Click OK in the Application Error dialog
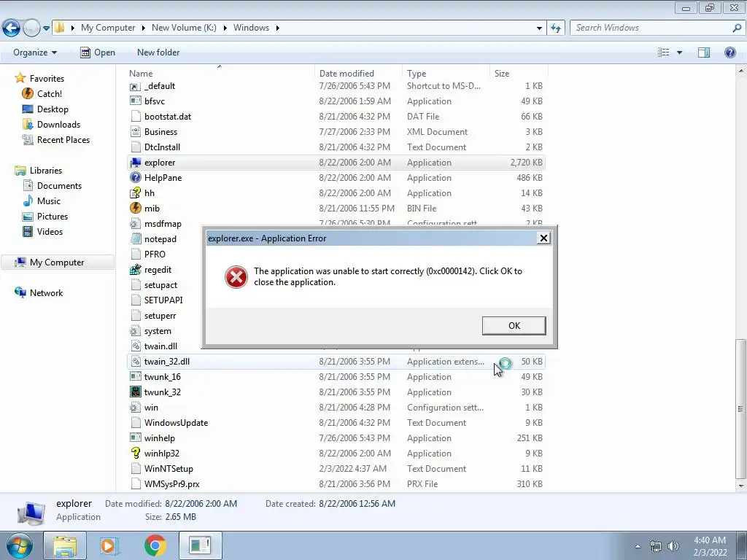Image resolution: width=747 pixels, height=560 pixels. (514, 326)
